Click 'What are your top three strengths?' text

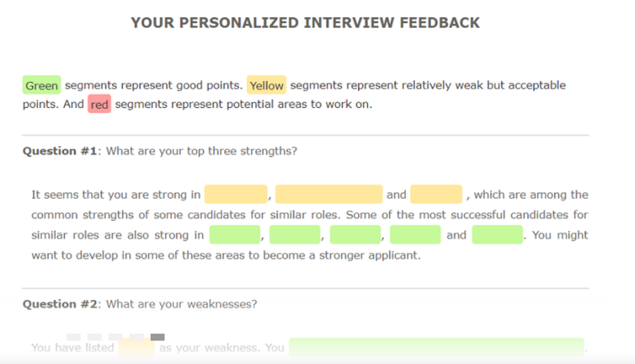(201, 151)
